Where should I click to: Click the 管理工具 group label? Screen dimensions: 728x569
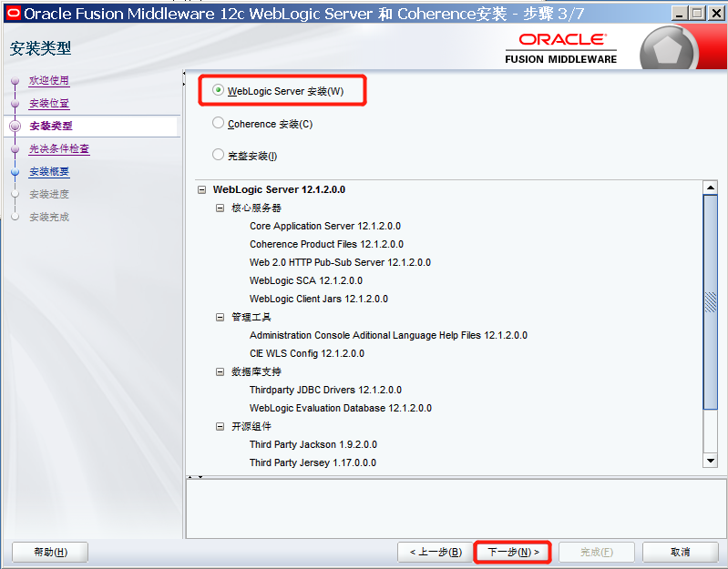click(251, 317)
